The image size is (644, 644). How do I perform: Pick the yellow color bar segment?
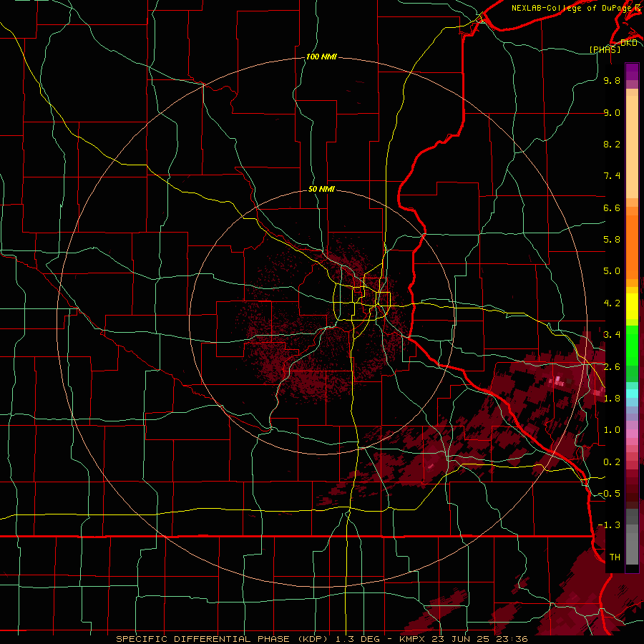632,306
